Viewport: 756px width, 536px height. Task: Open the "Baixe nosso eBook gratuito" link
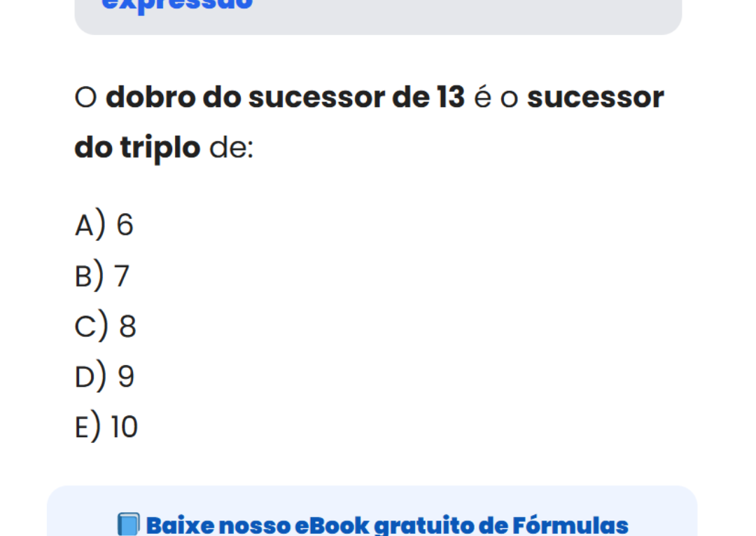click(x=385, y=525)
